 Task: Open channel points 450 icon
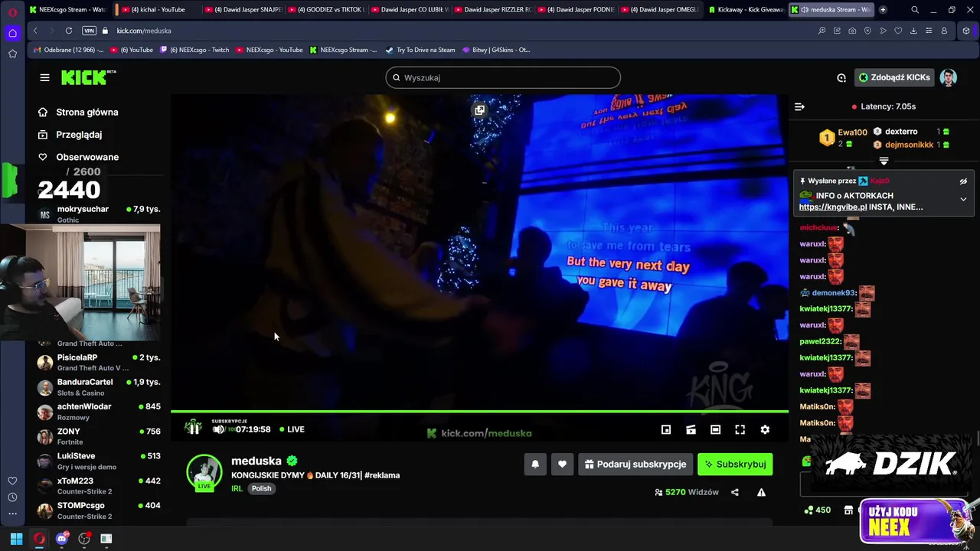(818, 510)
